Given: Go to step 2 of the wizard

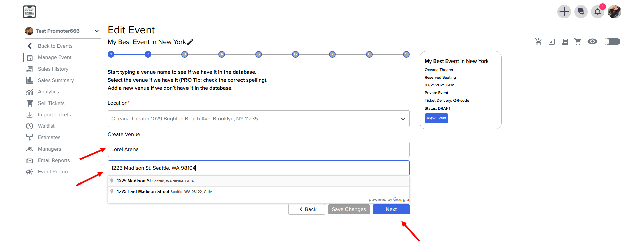Looking at the screenshot, I should [x=148, y=54].
